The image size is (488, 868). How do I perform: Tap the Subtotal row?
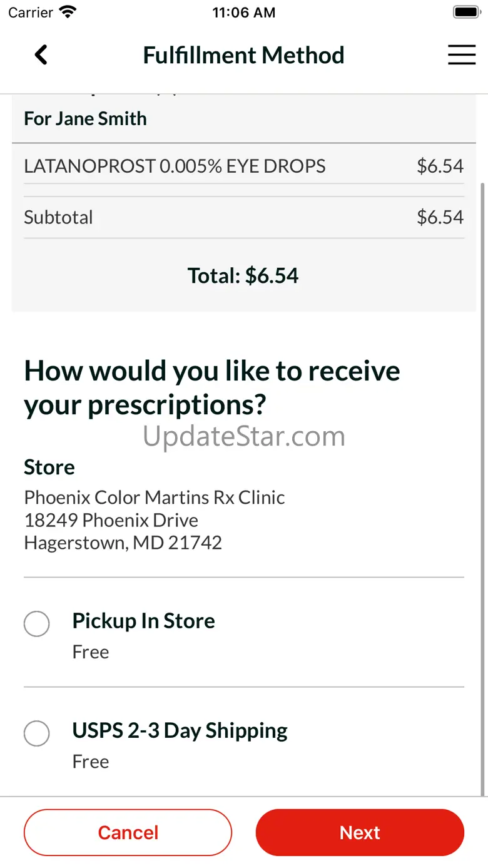tap(244, 217)
